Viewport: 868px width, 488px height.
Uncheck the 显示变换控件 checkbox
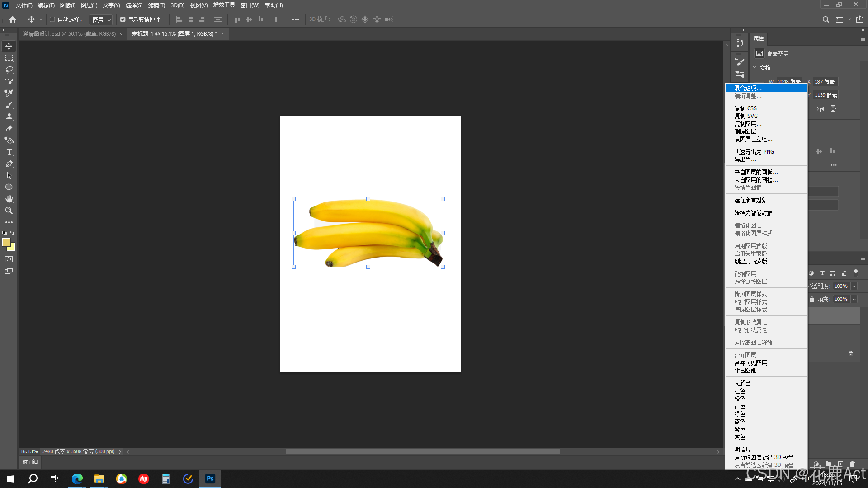[123, 19]
